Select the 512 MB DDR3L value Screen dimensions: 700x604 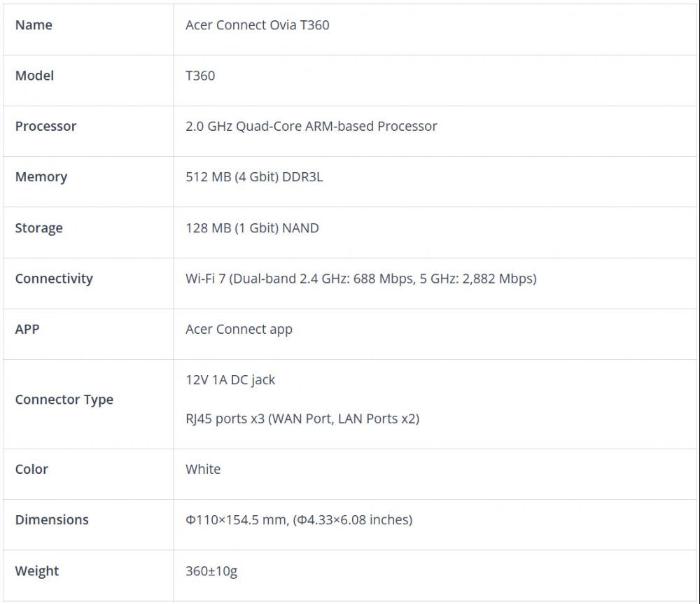point(254,177)
